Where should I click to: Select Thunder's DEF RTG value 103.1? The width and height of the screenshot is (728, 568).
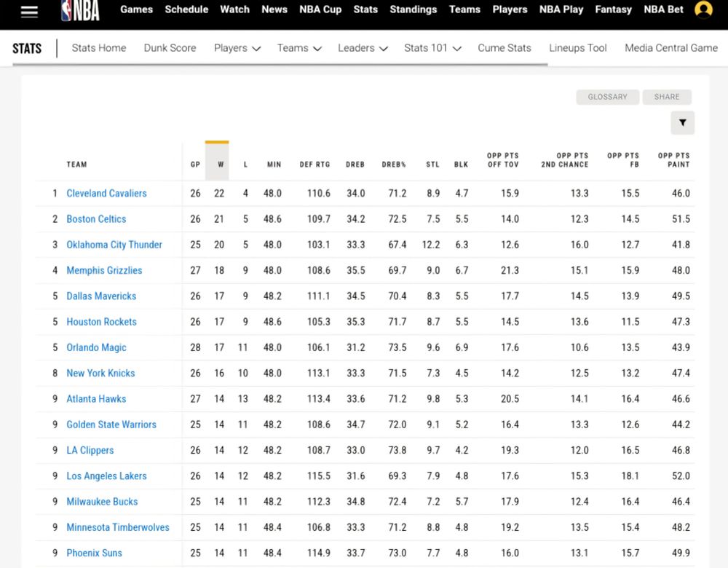319,245
